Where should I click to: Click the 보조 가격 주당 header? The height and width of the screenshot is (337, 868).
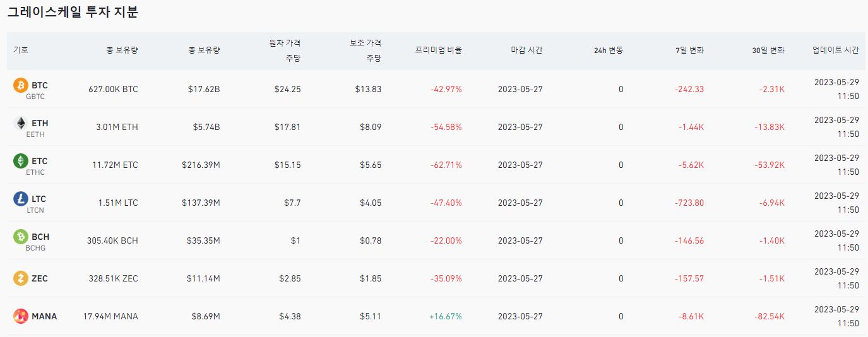(366, 50)
